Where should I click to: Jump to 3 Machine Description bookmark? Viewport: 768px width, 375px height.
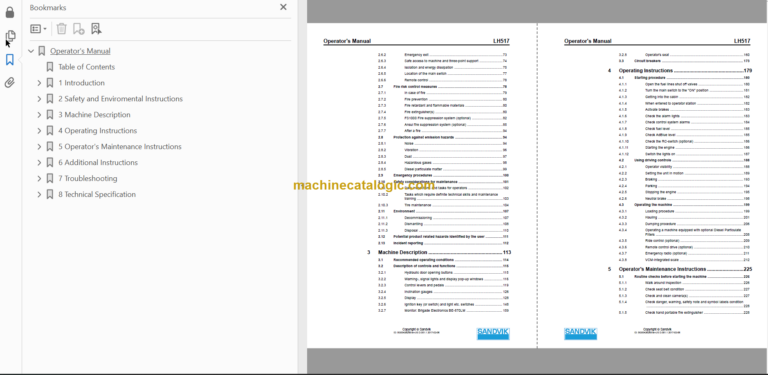pyautogui.click(x=95, y=115)
